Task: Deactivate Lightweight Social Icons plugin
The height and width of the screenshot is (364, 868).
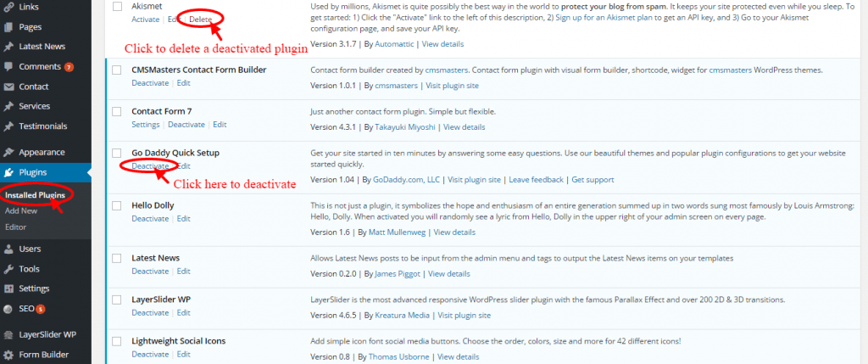Action: click(x=150, y=354)
